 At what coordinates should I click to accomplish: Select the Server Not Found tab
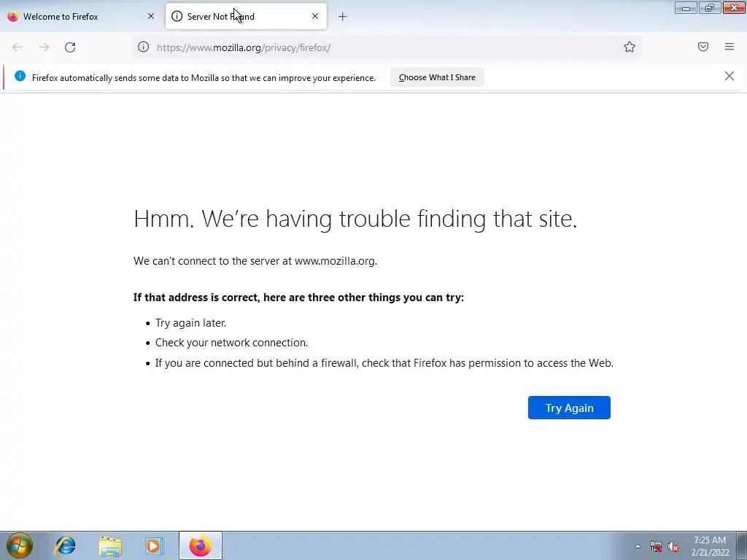[x=246, y=16]
